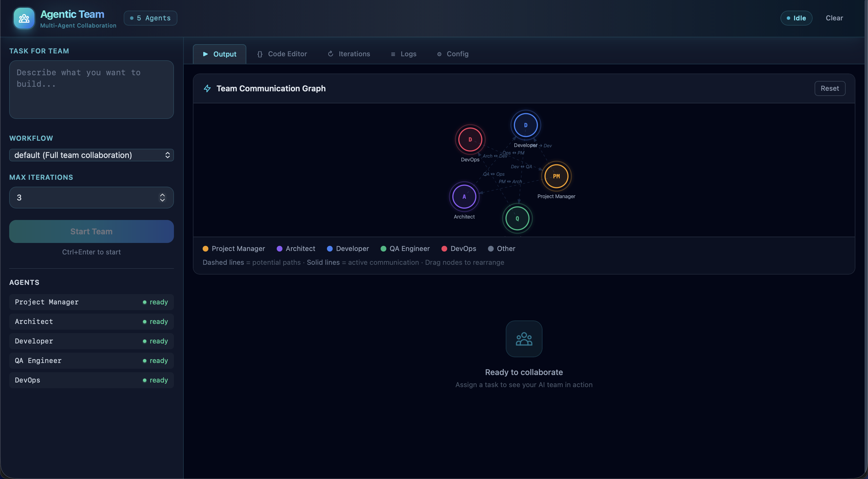This screenshot has height=479, width=868.
Task: Click the green ready indicator next to Developer
Action: [145, 341]
